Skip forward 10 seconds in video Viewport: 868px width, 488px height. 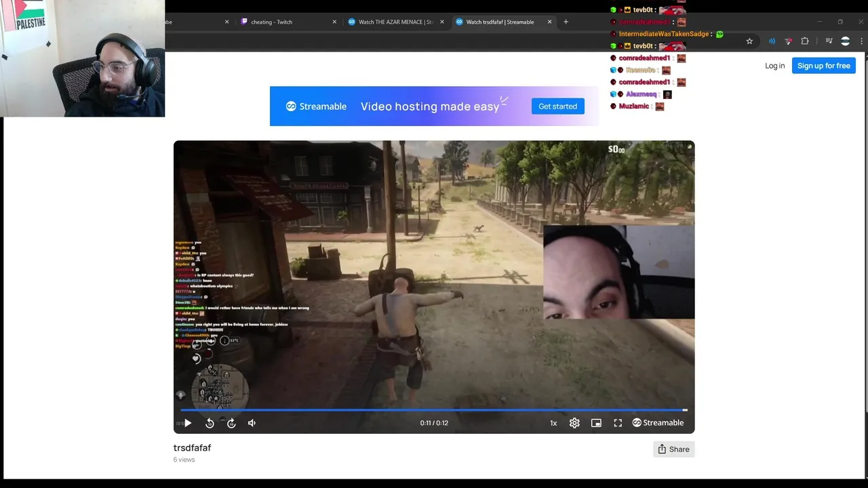pos(231,423)
